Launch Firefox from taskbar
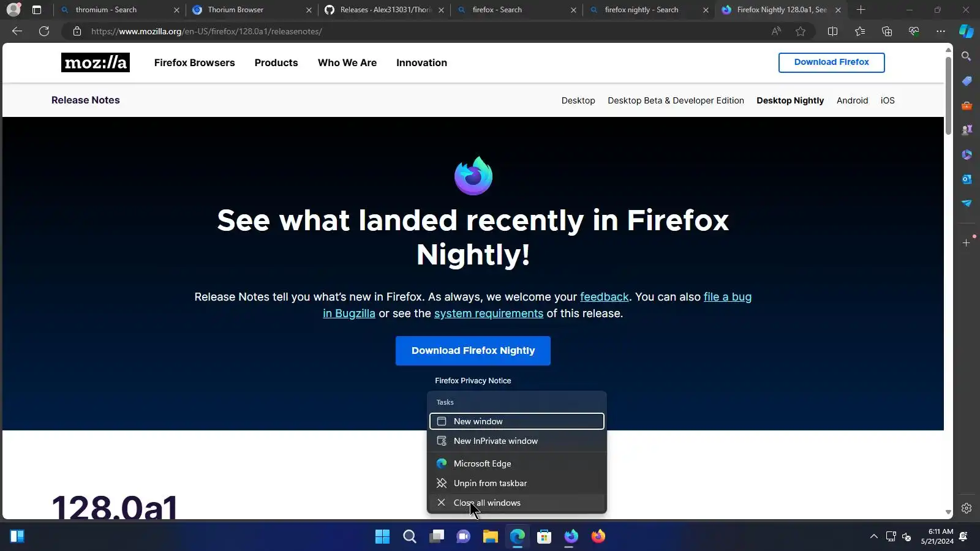This screenshot has height=551, width=980. pos(598,536)
